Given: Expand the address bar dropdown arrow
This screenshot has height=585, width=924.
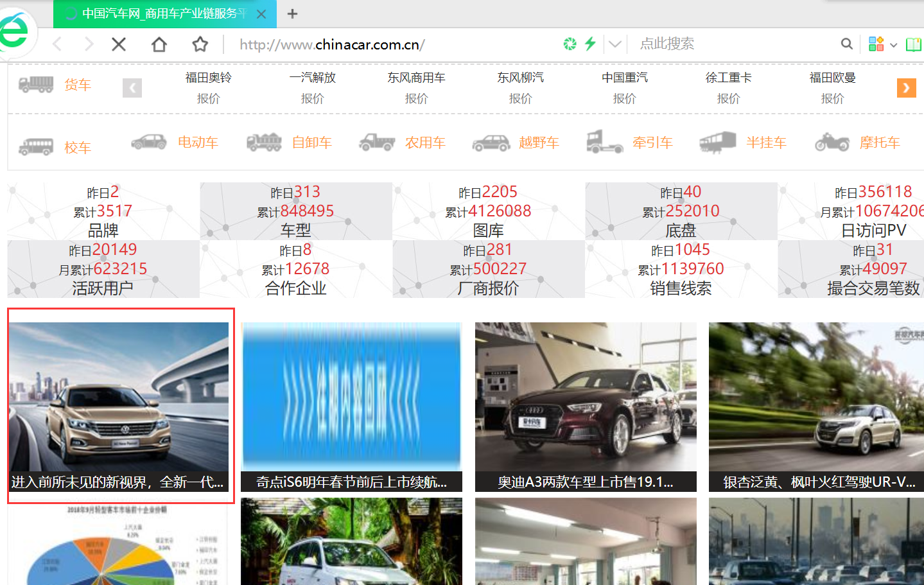Looking at the screenshot, I should (x=615, y=44).
